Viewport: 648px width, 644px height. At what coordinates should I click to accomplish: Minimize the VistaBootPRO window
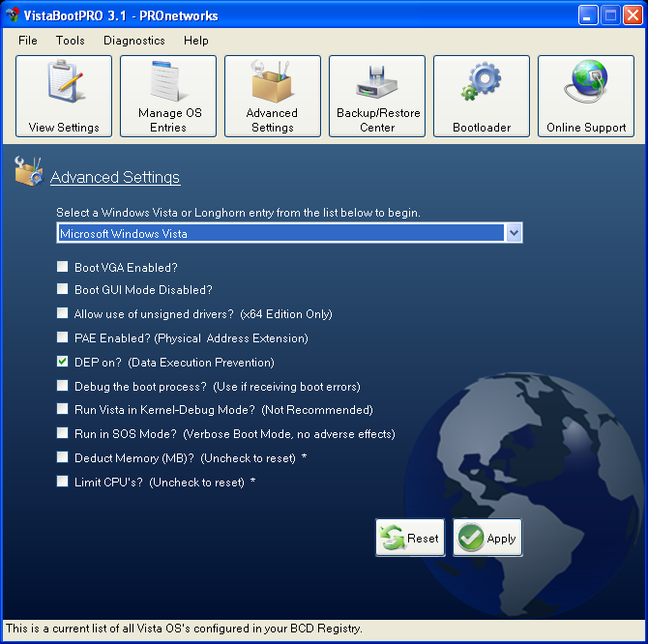[x=588, y=15]
